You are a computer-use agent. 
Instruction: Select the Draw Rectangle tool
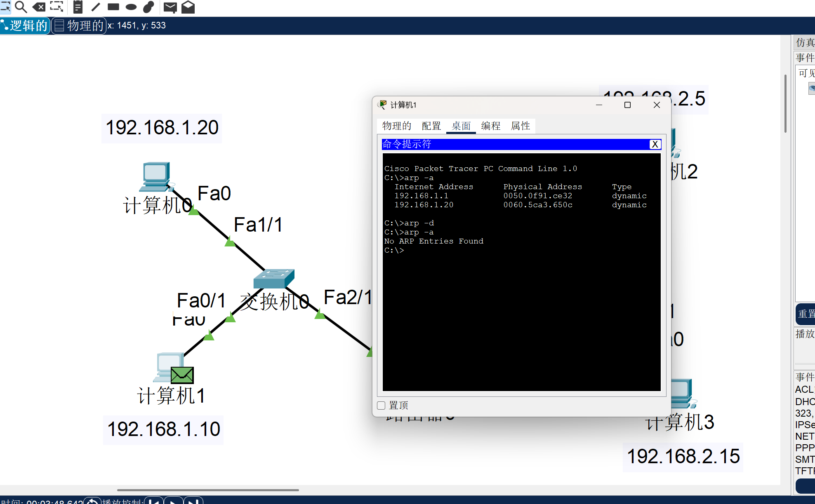click(113, 7)
